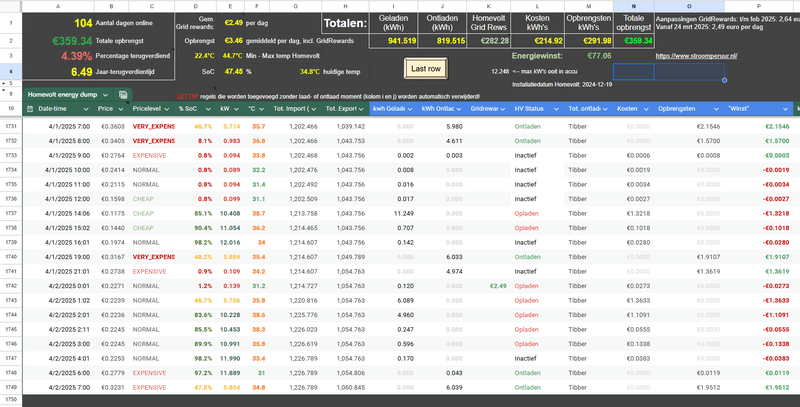The width and height of the screenshot is (800, 407).
Task: Select the Totalen Geladen value 941.519
Action: point(393,41)
